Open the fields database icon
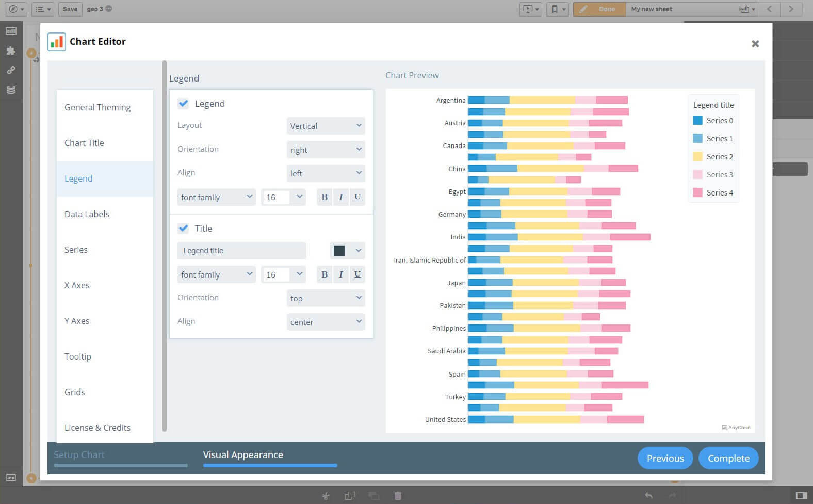 [11, 90]
